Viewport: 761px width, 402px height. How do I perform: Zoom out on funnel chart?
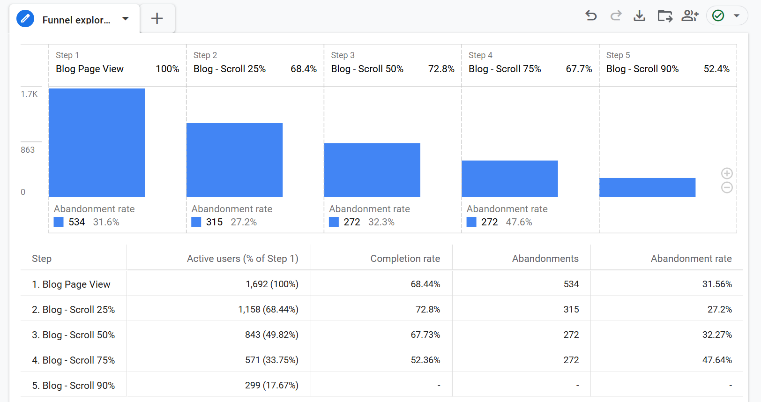(727, 187)
